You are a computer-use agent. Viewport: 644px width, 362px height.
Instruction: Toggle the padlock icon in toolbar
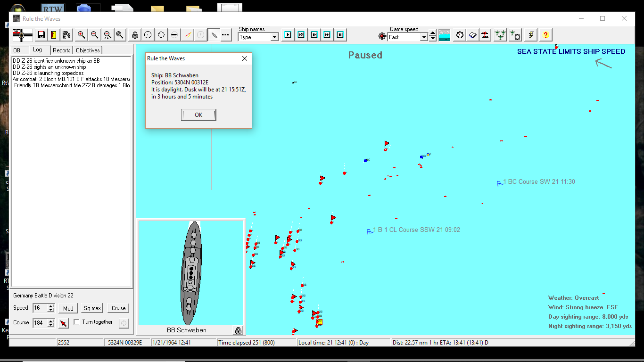135,35
